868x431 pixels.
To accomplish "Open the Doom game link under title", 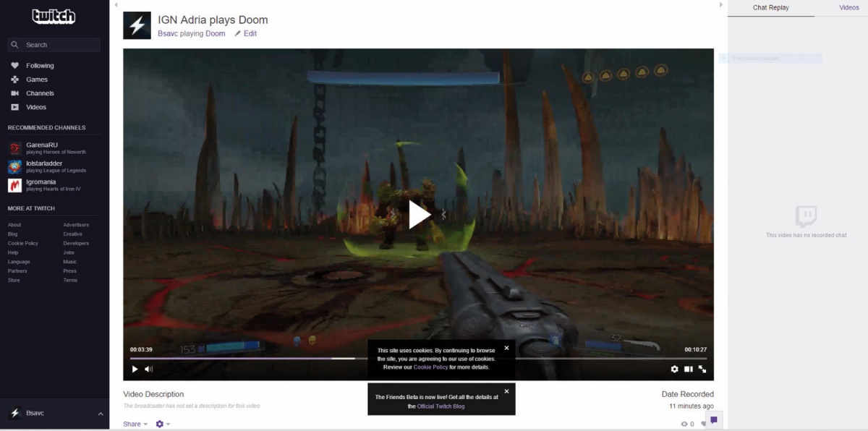I will [x=216, y=33].
